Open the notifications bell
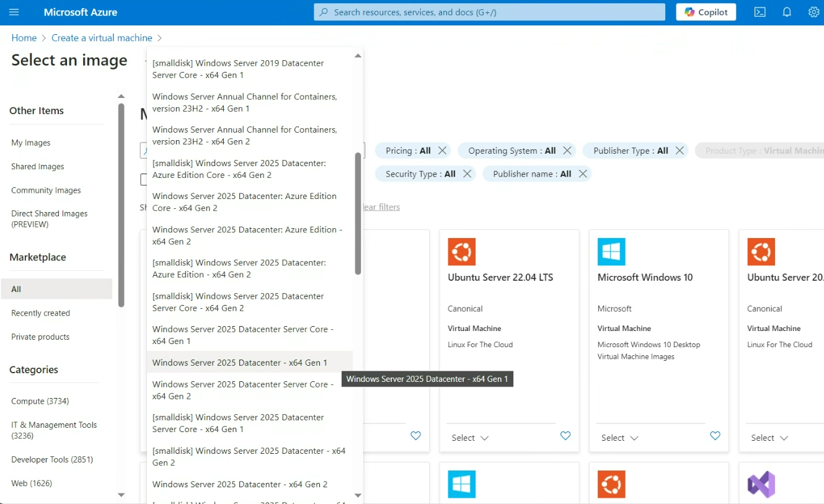824x504 pixels. pyautogui.click(x=787, y=12)
